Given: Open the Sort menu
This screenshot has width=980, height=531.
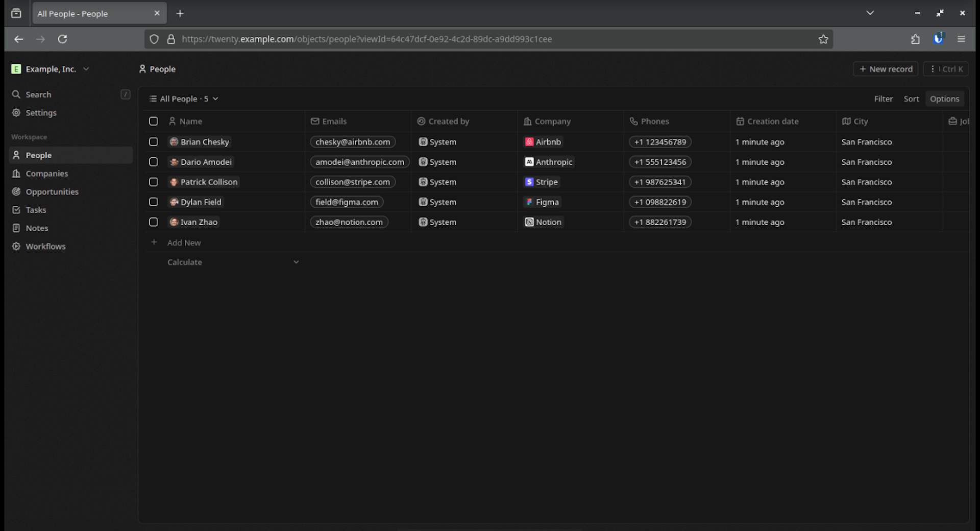Looking at the screenshot, I should coord(911,99).
